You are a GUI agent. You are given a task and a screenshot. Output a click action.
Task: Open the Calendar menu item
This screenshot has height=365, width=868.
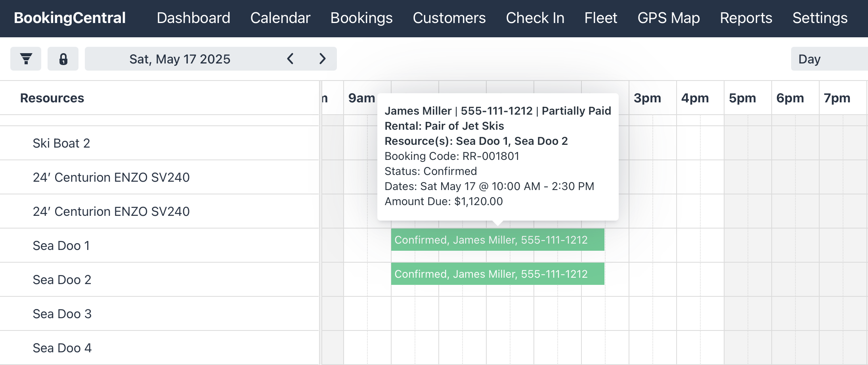click(x=280, y=18)
